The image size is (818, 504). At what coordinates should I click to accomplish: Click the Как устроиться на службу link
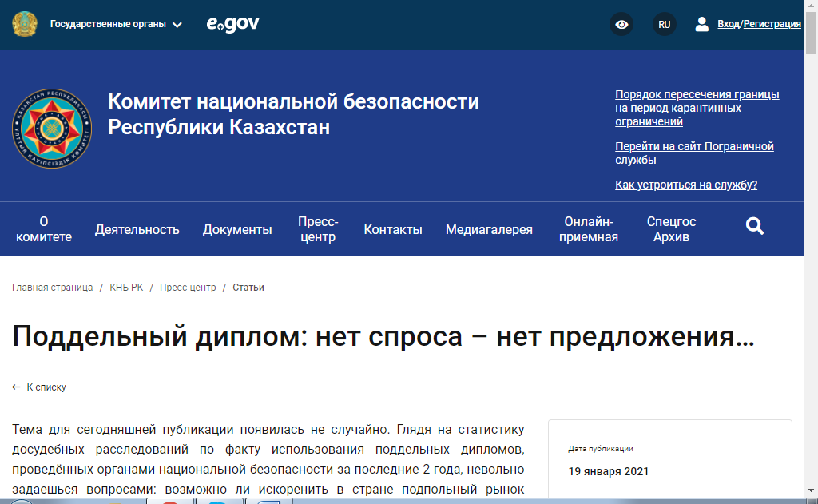(x=686, y=185)
